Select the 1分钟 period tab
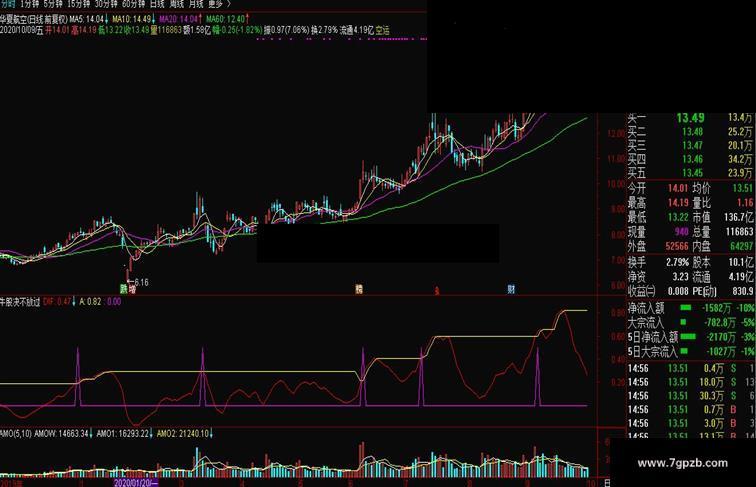 pyautogui.click(x=28, y=4)
